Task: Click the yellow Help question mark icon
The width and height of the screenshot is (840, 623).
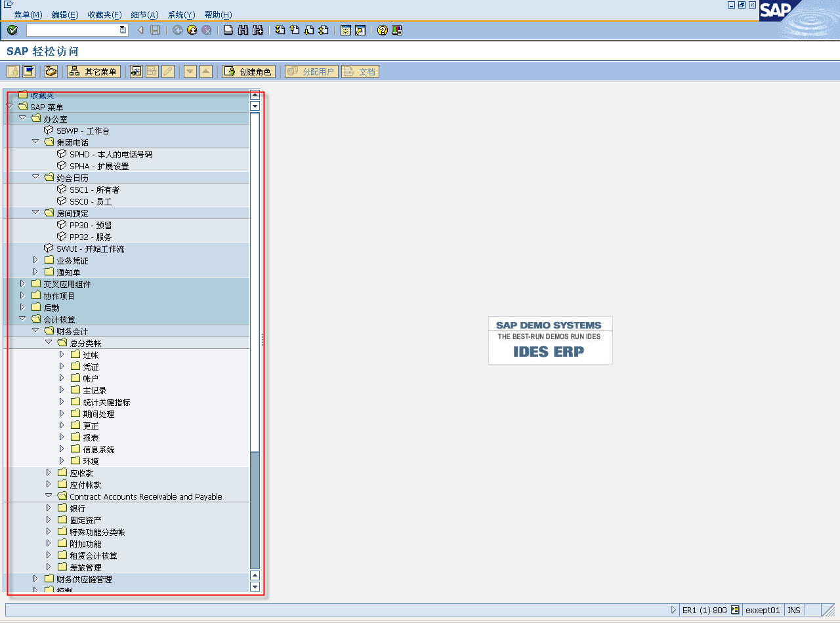Action: pyautogui.click(x=383, y=30)
